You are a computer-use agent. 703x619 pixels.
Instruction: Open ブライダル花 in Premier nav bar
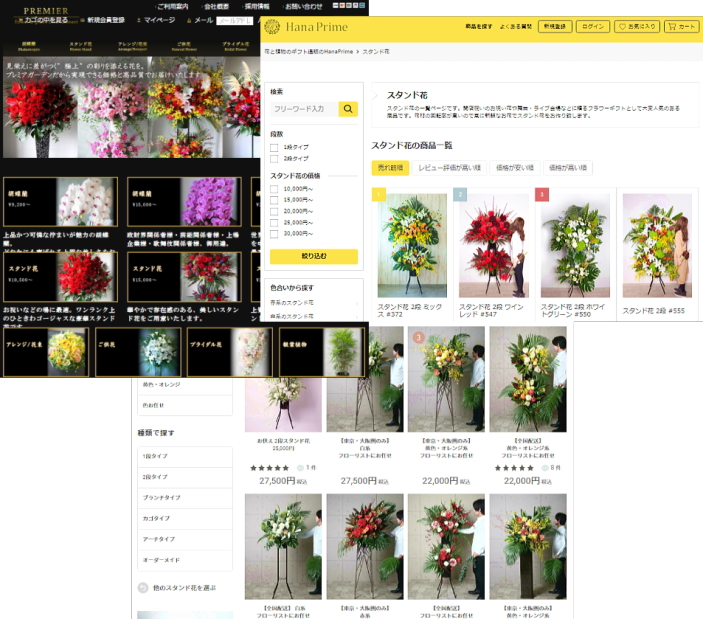(x=235, y=46)
